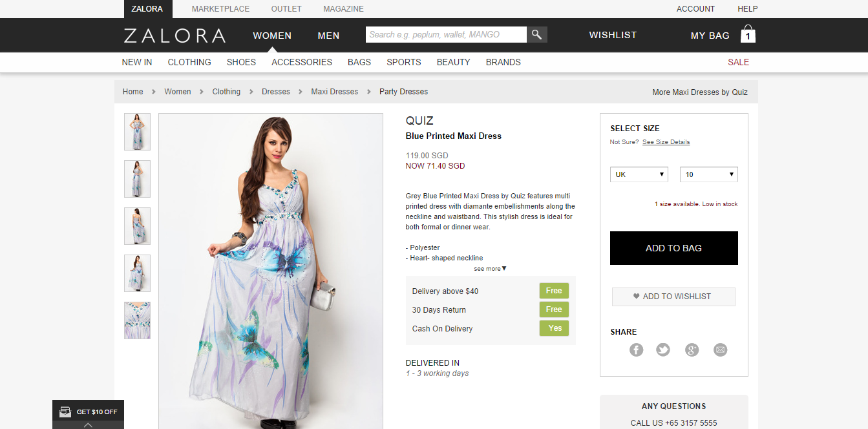Screen dimensions: 868x429
Task: Click the 119.00 SGD original price
Action: pos(427,156)
